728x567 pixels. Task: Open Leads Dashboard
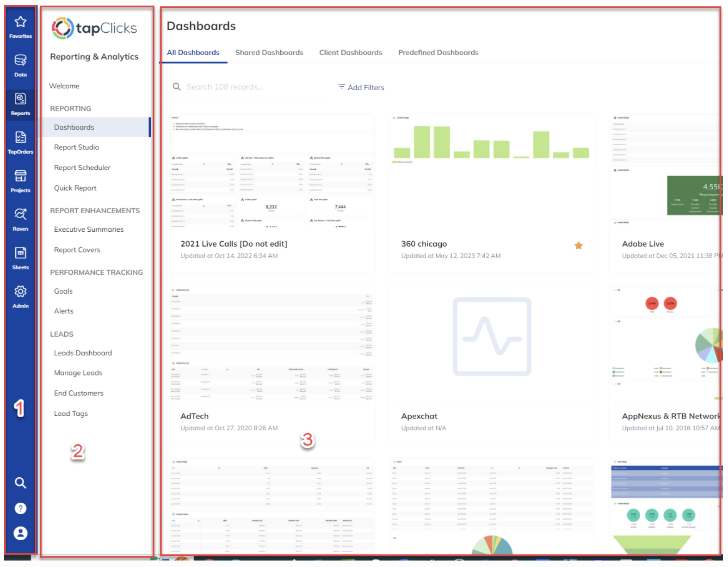(83, 353)
